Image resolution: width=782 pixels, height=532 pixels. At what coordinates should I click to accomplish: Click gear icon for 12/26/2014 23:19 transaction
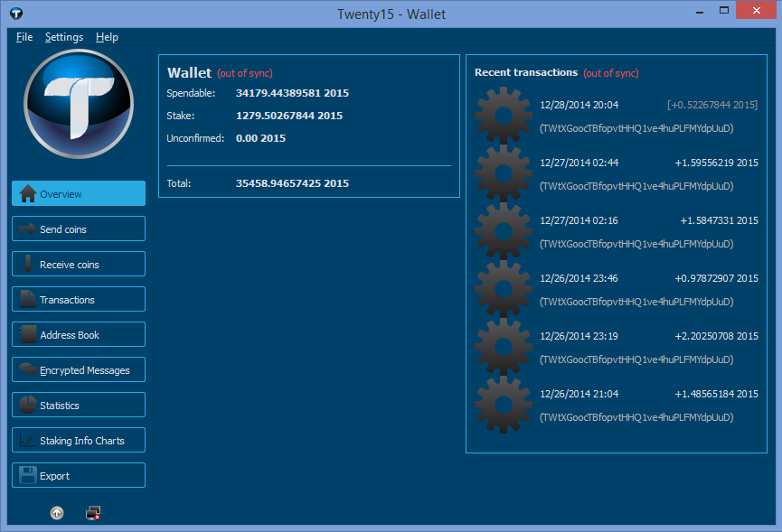[504, 347]
